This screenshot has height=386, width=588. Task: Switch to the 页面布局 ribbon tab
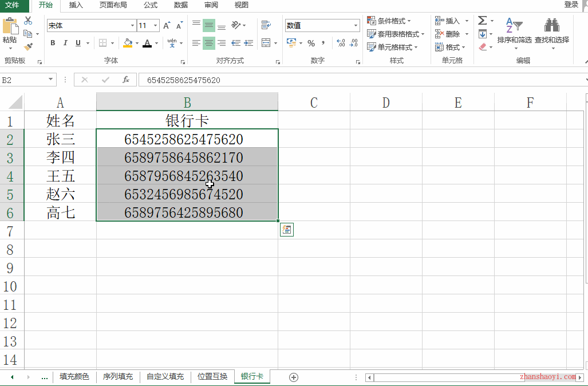(113, 5)
